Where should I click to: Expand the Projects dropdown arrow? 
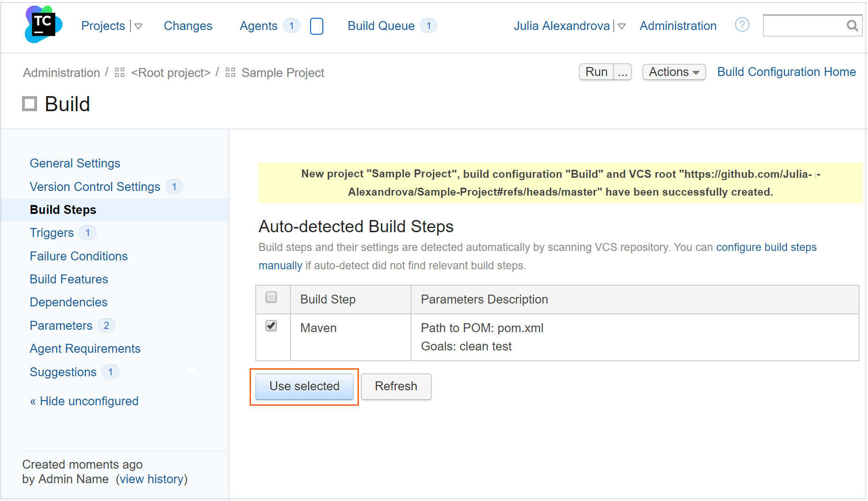(x=138, y=26)
